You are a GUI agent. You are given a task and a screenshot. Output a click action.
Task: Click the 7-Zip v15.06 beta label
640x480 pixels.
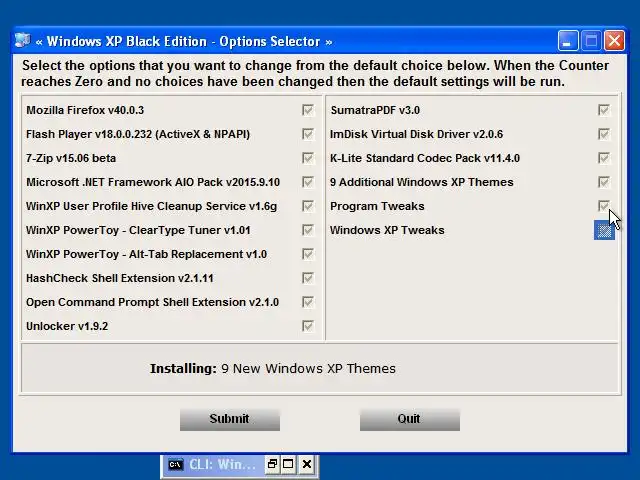[71, 158]
